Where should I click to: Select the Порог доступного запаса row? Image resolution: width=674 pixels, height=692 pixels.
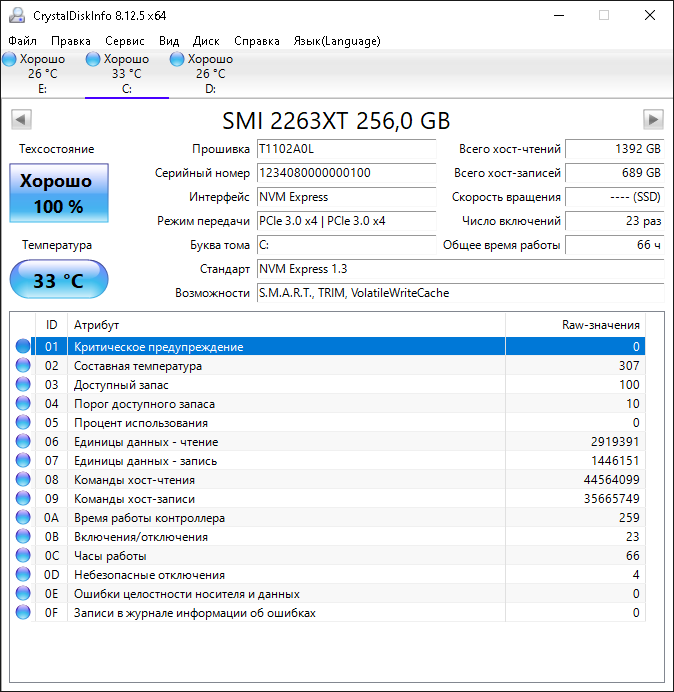pyautogui.click(x=328, y=403)
